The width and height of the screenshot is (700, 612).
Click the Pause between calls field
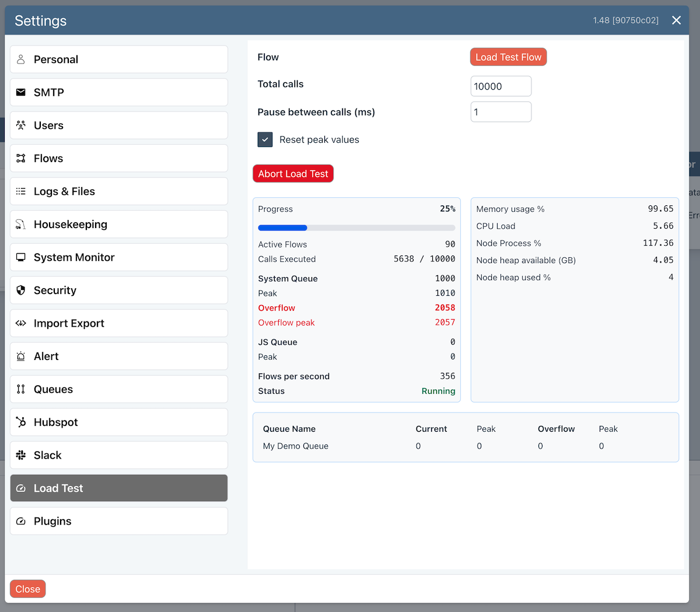pos(501,112)
